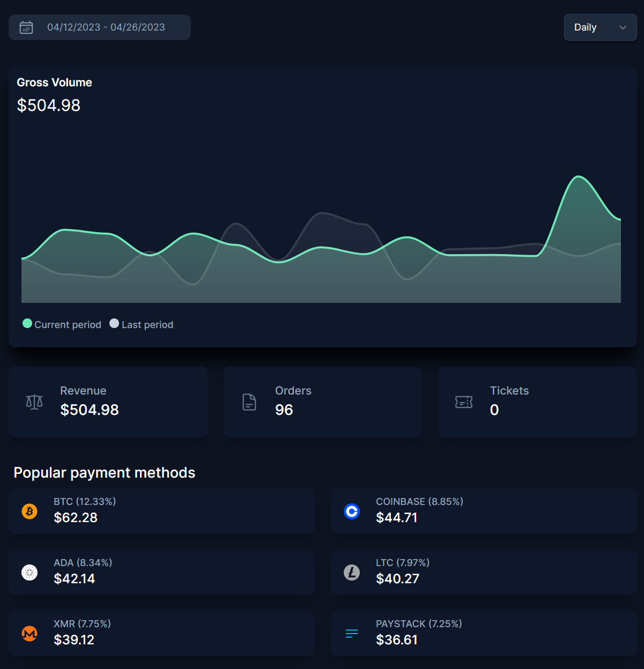Click the highest peak of the green chart line

click(579, 176)
